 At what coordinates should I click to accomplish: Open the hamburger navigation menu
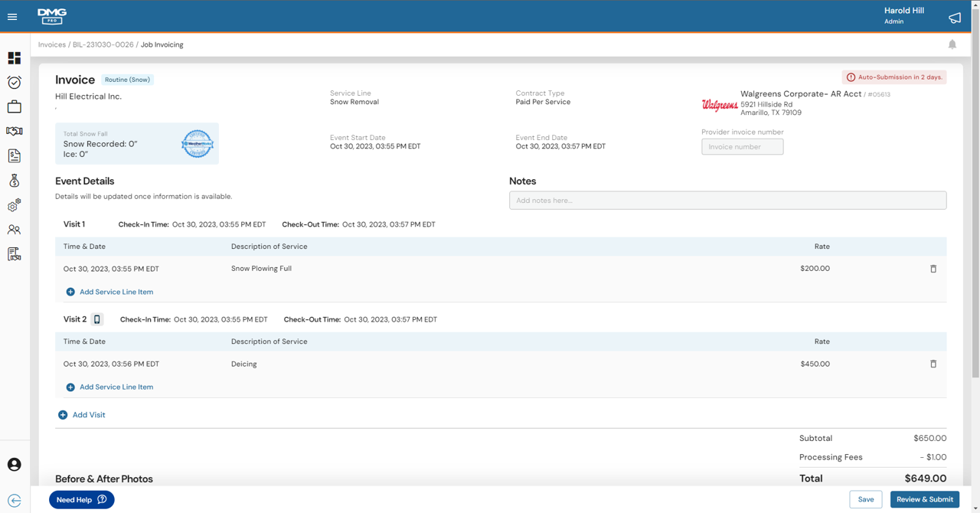[12, 17]
